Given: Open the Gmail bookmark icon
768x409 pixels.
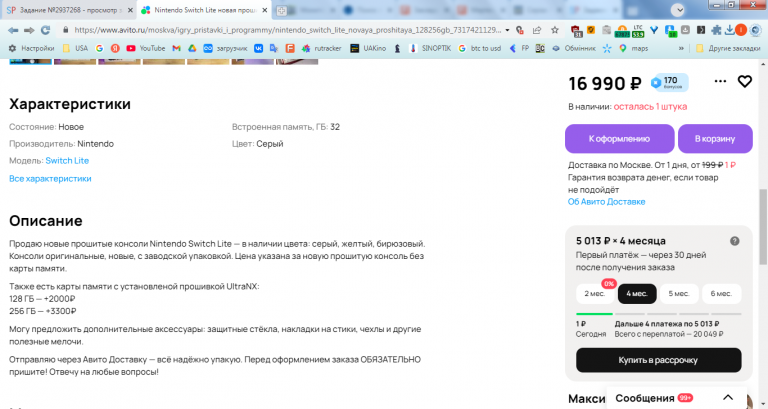Looking at the screenshot, I should pos(176,48).
